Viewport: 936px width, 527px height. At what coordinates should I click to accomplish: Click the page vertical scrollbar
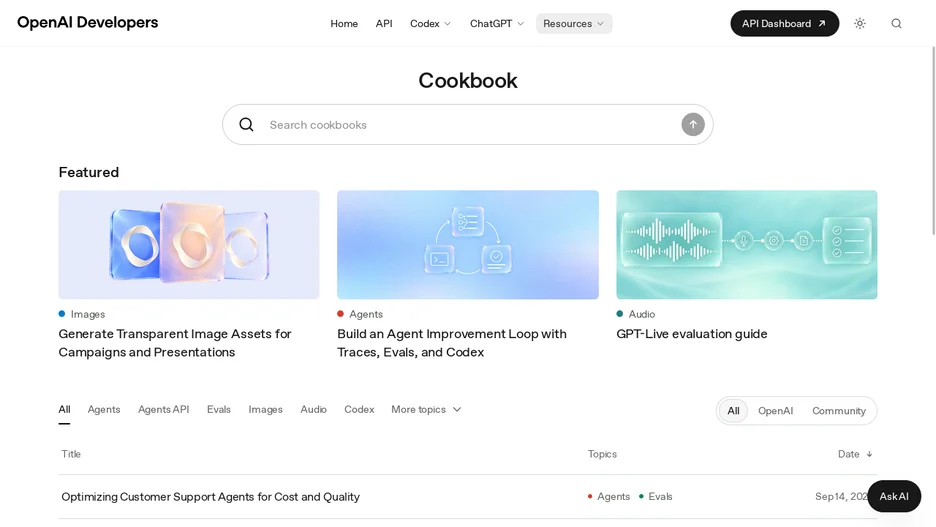pyautogui.click(x=933, y=141)
